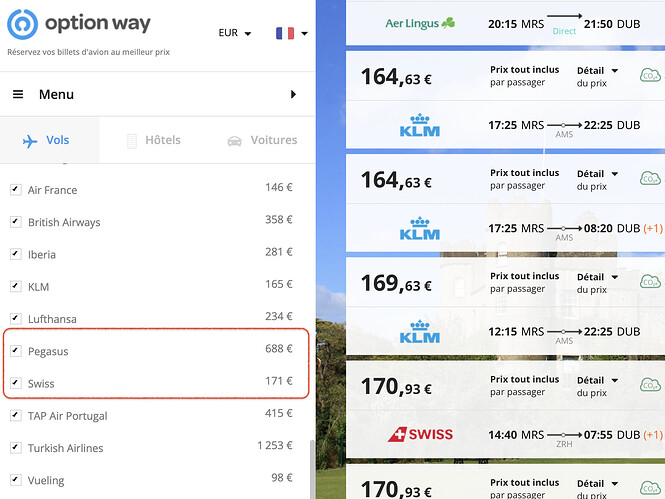Uncheck the KLM filter checkbox
This screenshot has height=499, width=665.
[x=16, y=286]
